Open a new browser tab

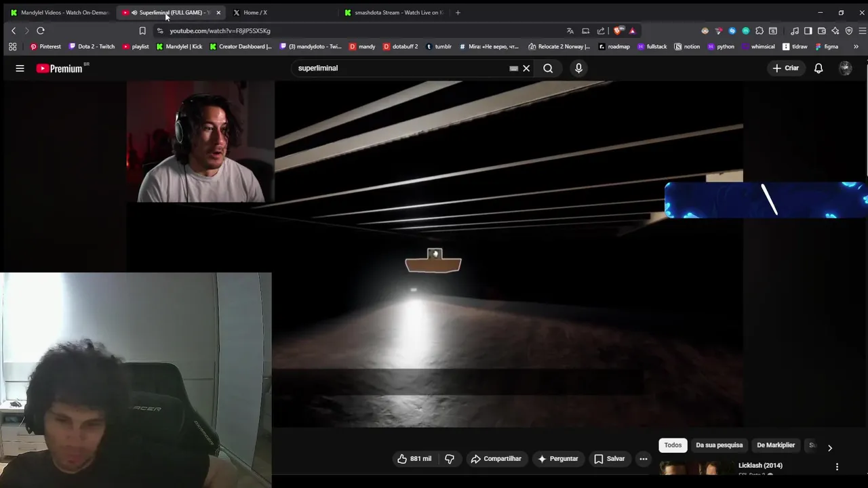coord(458,12)
